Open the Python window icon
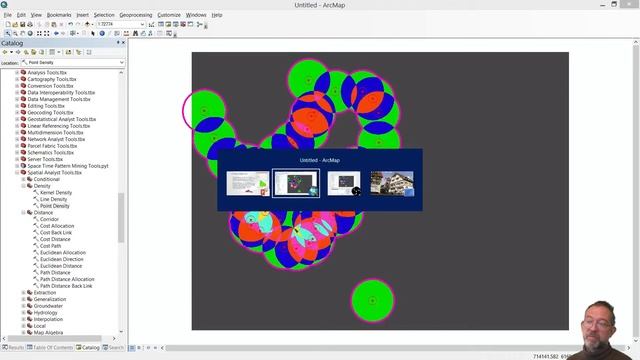Screen dimensions: 640x360 [x=191, y=24]
